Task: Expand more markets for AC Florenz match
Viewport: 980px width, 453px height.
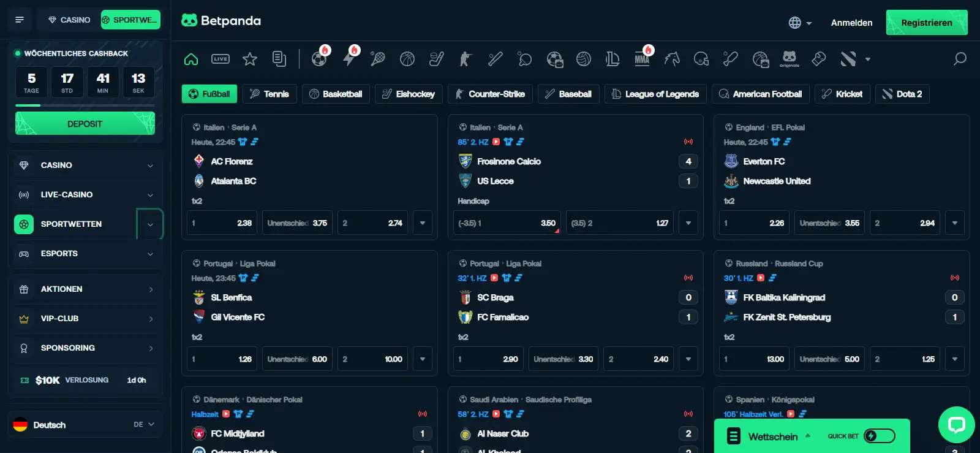Action: pyautogui.click(x=423, y=223)
